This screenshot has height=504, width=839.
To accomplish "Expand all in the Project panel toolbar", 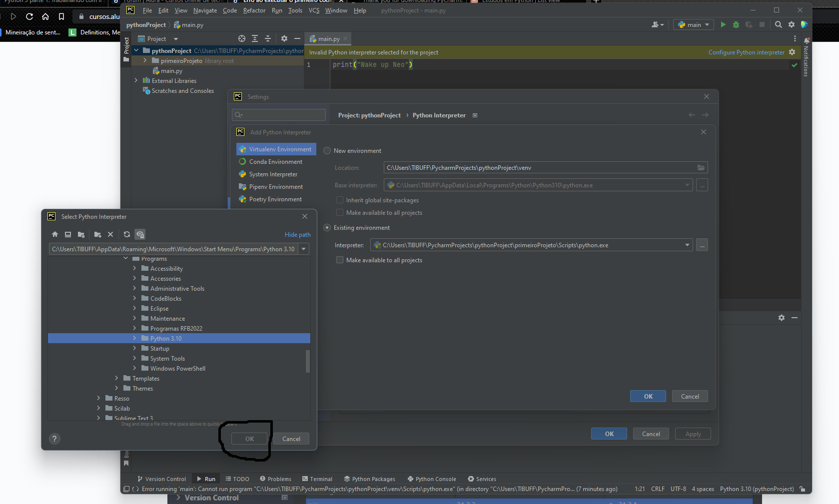I will pyautogui.click(x=255, y=38).
